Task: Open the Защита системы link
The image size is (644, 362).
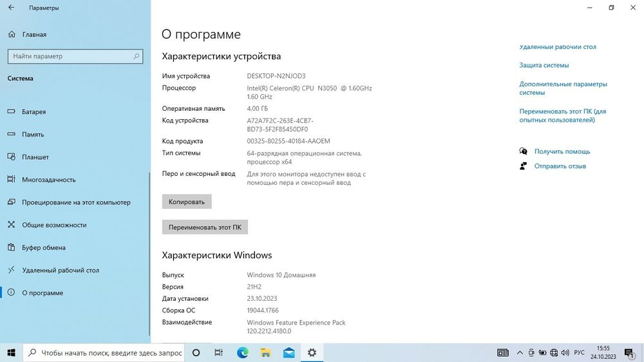Action: [x=544, y=65]
